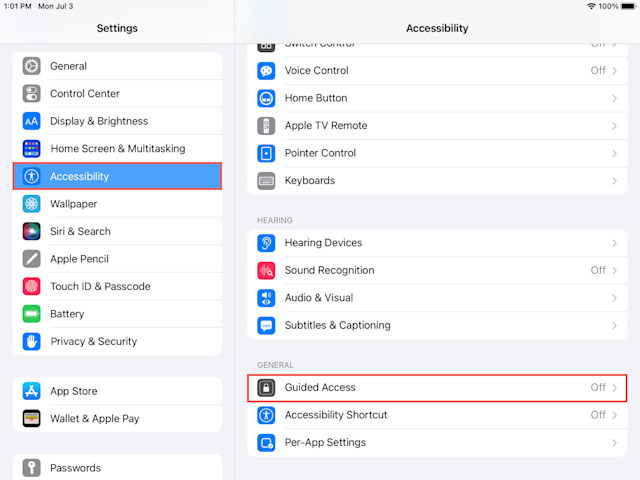Tap the App Store icon
640x480 pixels.
pyautogui.click(x=31, y=391)
